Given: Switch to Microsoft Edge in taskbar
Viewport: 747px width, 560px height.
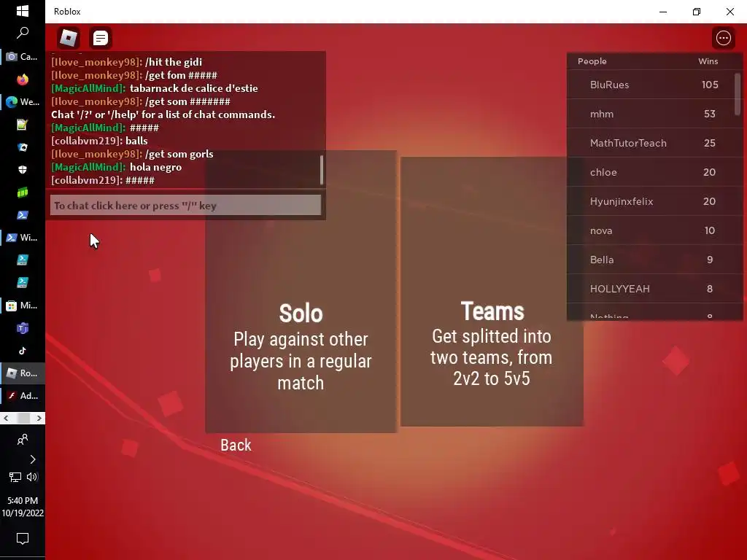Looking at the screenshot, I should pos(23,102).
